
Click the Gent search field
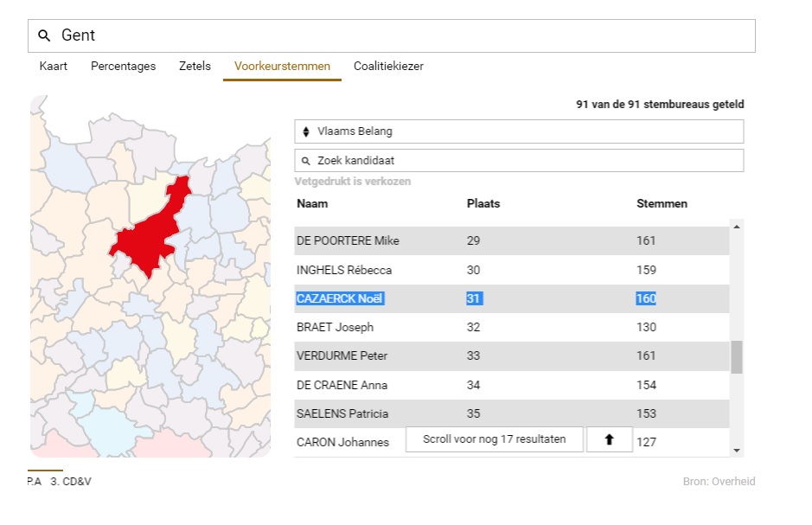392,35
